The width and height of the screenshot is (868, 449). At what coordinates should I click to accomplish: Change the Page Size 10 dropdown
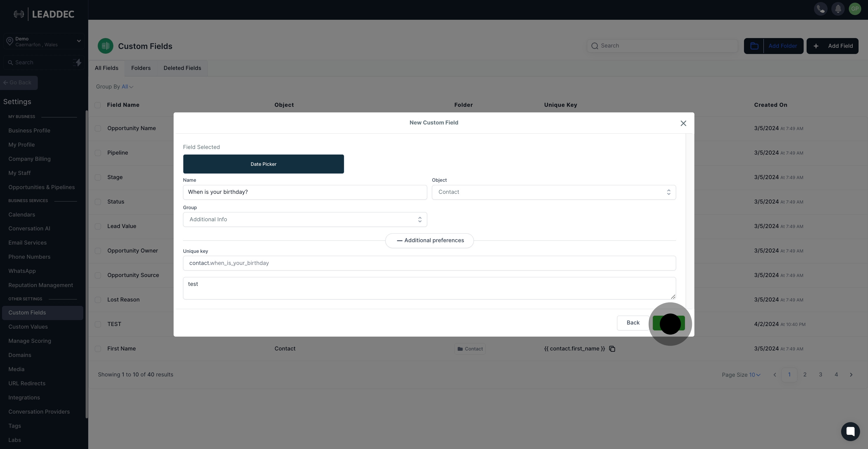click(x=754, y=375)
